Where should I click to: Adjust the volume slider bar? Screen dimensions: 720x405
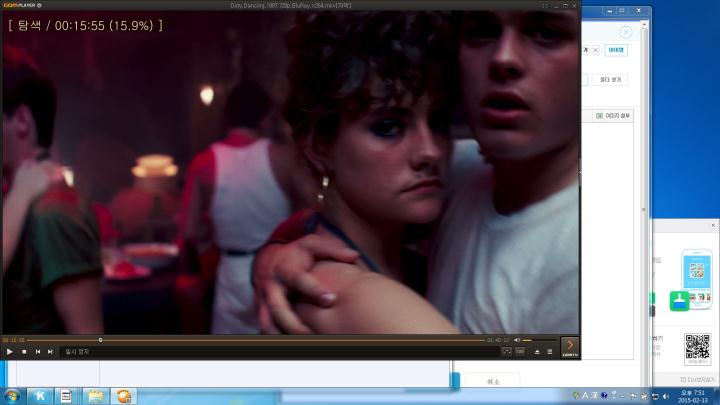(x=540, y=340)
